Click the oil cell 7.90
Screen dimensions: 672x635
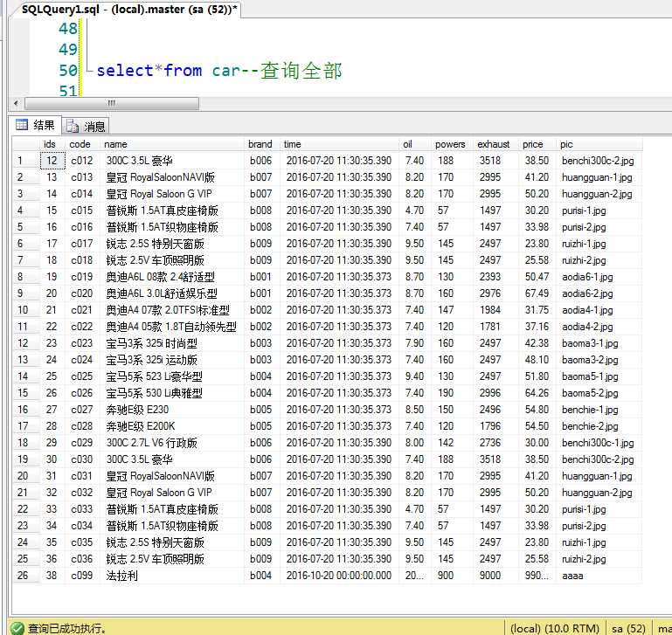(415, 343)
